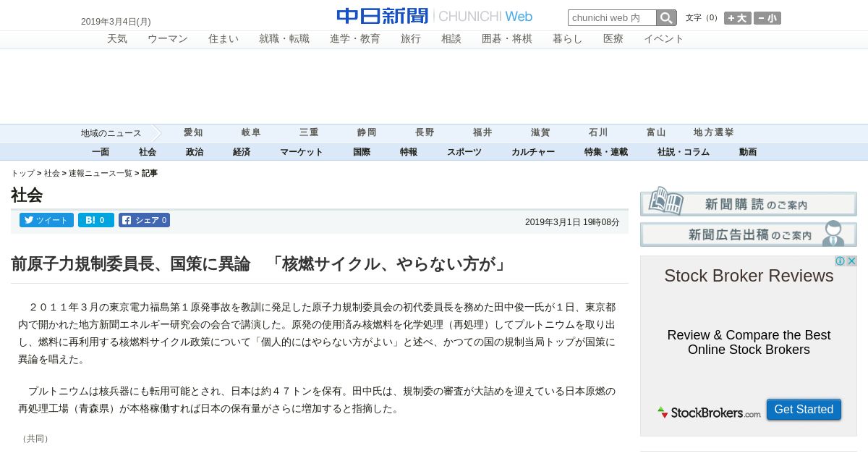Image resolution: width=868 pixels, height=456 pixels.
Task: Open 進学・教育 section
Action: point(355,39)
